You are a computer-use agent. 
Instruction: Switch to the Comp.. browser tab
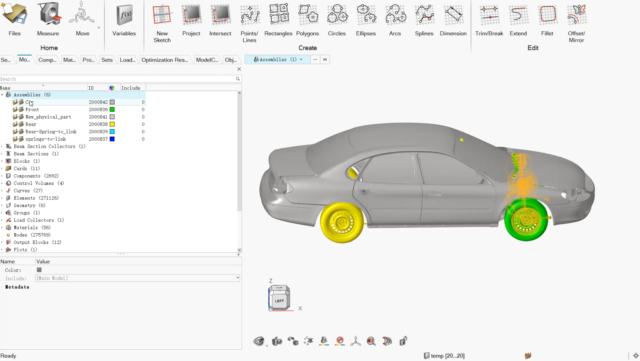coord(47,60)
